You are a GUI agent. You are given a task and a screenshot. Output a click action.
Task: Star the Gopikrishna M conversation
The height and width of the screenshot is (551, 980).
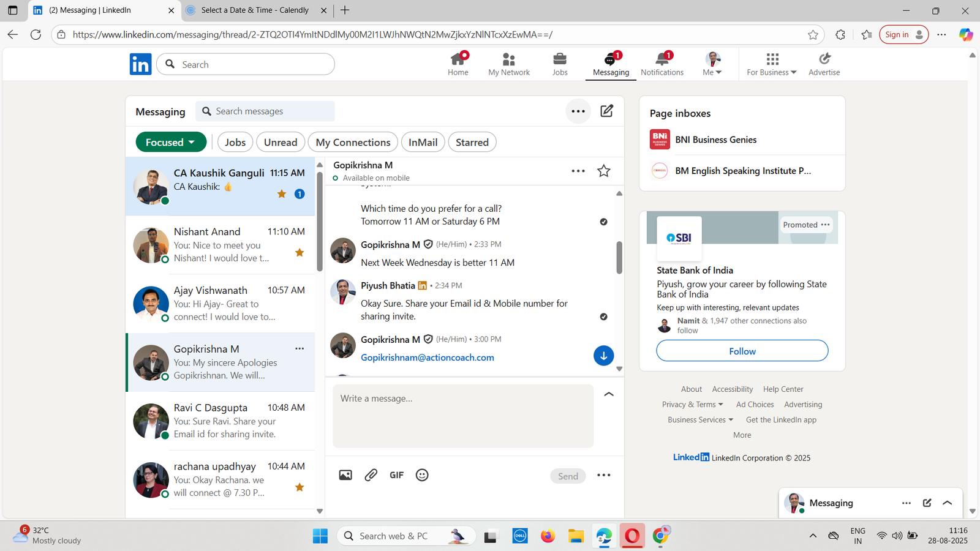coord(603,171)
